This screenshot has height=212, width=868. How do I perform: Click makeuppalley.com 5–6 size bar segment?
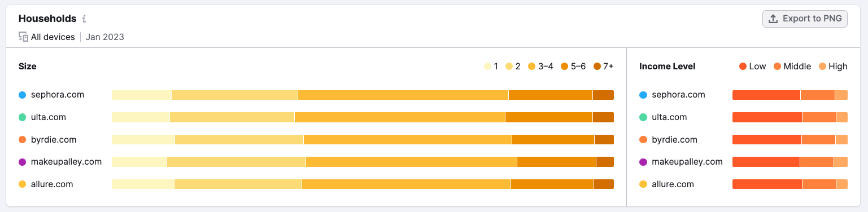tap(556, 162)
